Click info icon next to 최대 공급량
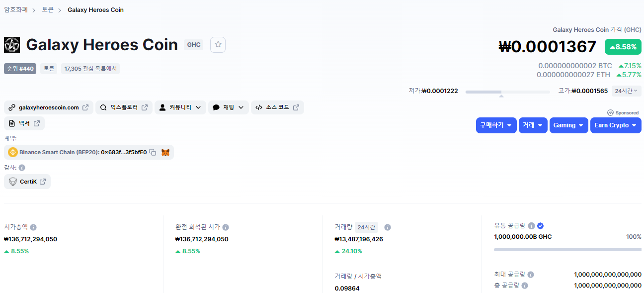The height and width of the screenshot is (293, 644). 531,275
